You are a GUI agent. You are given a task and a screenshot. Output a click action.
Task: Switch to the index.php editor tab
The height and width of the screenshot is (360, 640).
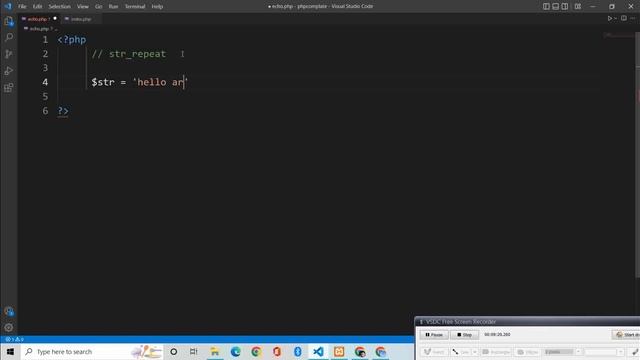pyautogui.click(x=81, y=19)
